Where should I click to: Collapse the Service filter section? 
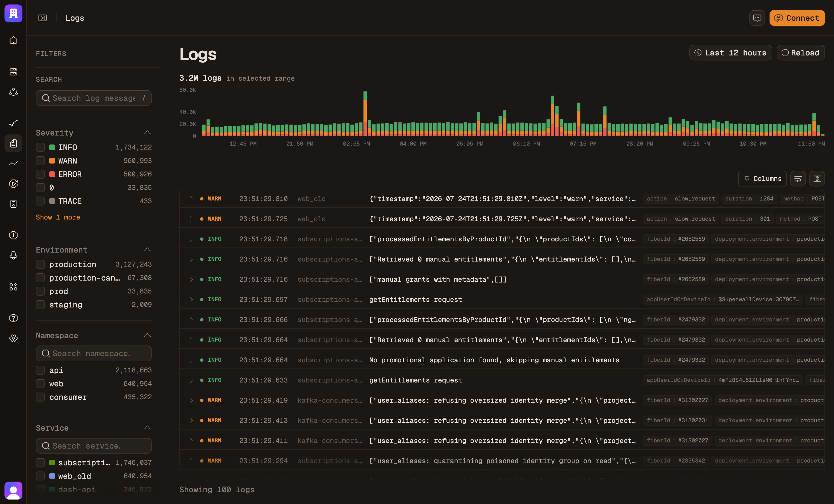pos(147,428)
